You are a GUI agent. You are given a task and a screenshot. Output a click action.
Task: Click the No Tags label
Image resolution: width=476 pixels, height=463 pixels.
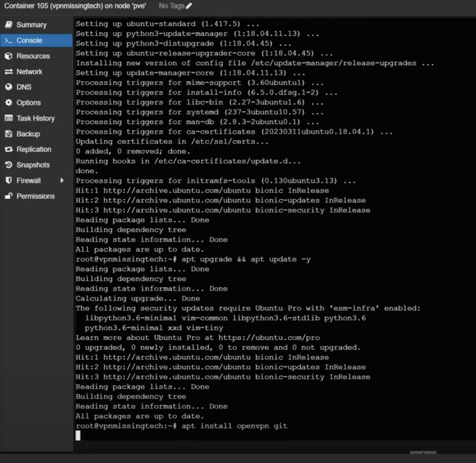[x=171, y=6]
